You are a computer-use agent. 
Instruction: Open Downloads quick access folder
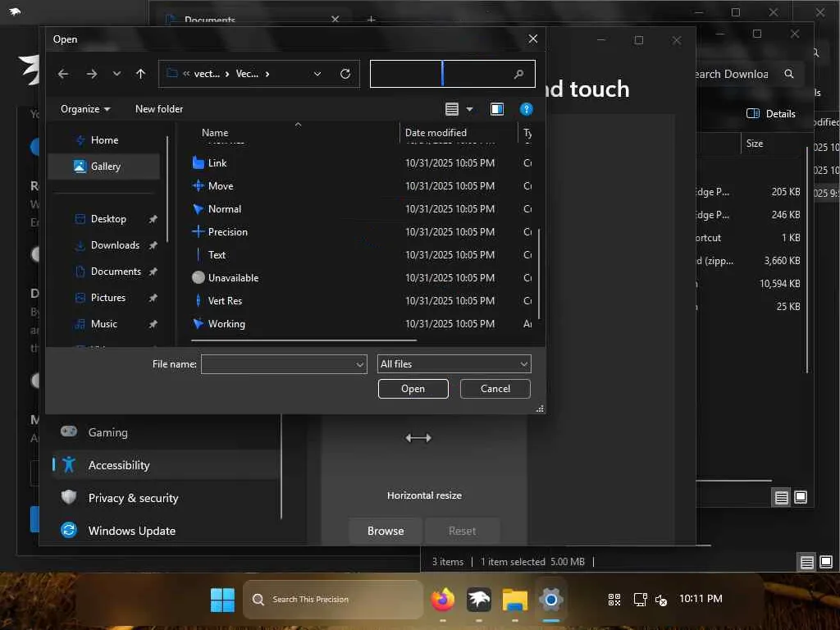click(x=115, y=245)
